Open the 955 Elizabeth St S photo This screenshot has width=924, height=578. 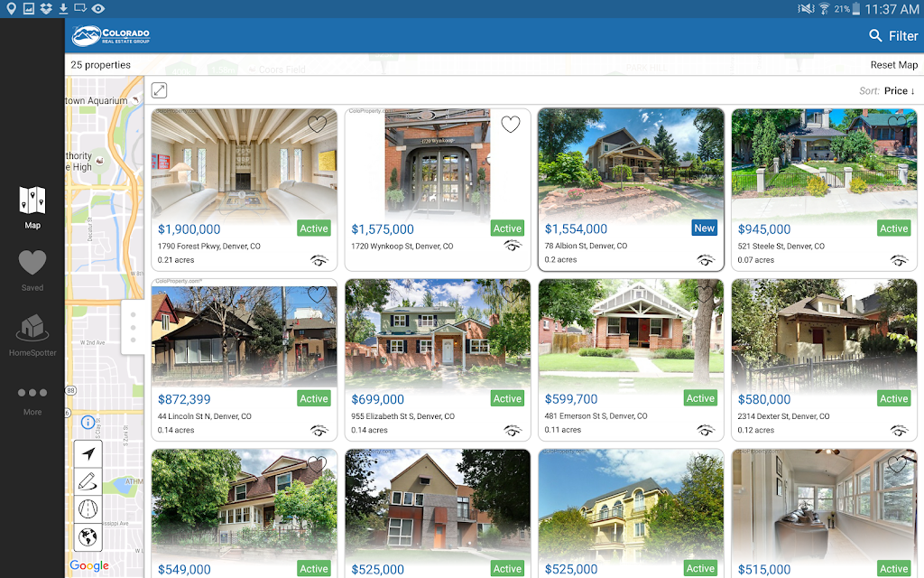pyautogui.click(x=438, y=333)
